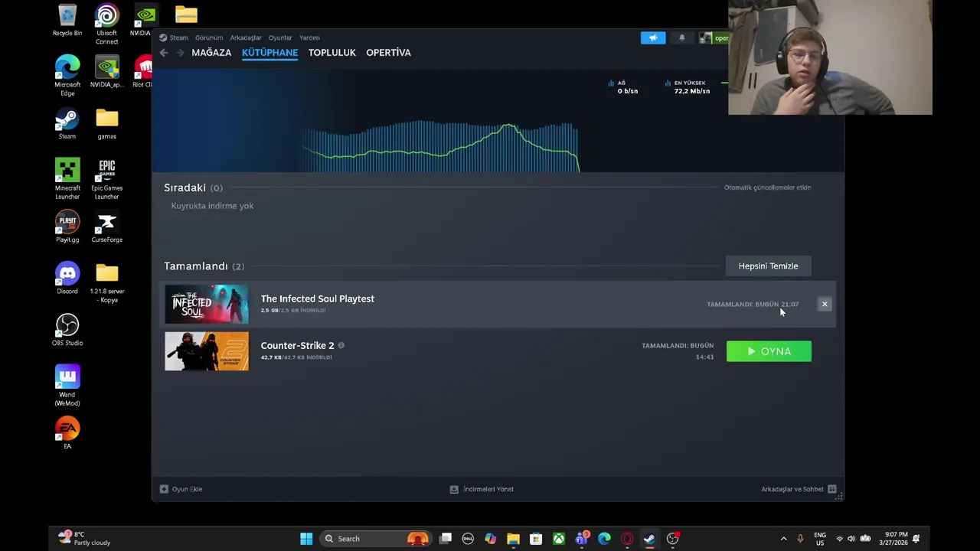Viewport: 980px width, 551px height.
Task: Open Task View on the taskbar
Action: 446,539
